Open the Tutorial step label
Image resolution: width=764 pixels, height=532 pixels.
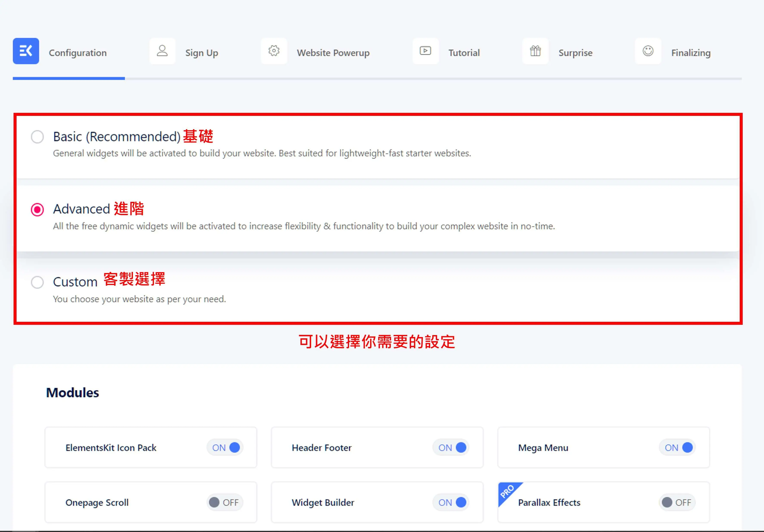464,53
